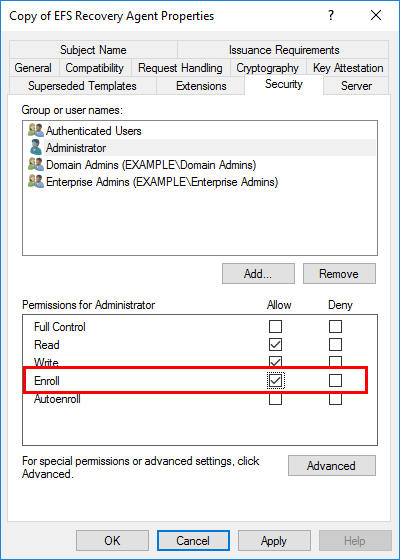
Task: Click the Domain Admins group icon
Action: (36, 165)
